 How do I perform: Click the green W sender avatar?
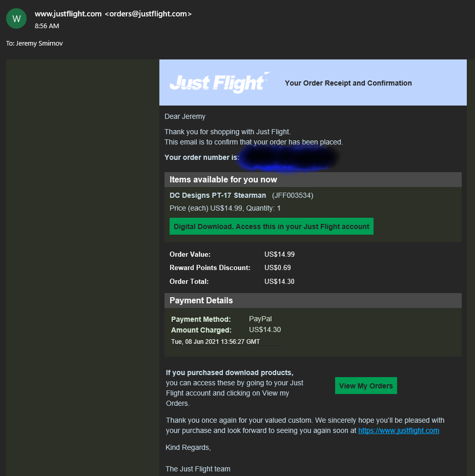(x=16, y=18)
